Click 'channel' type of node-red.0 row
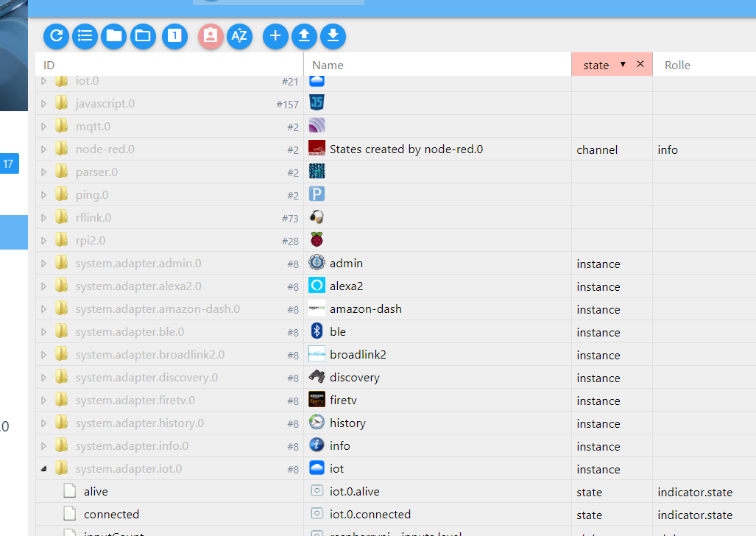 [597, 149]
